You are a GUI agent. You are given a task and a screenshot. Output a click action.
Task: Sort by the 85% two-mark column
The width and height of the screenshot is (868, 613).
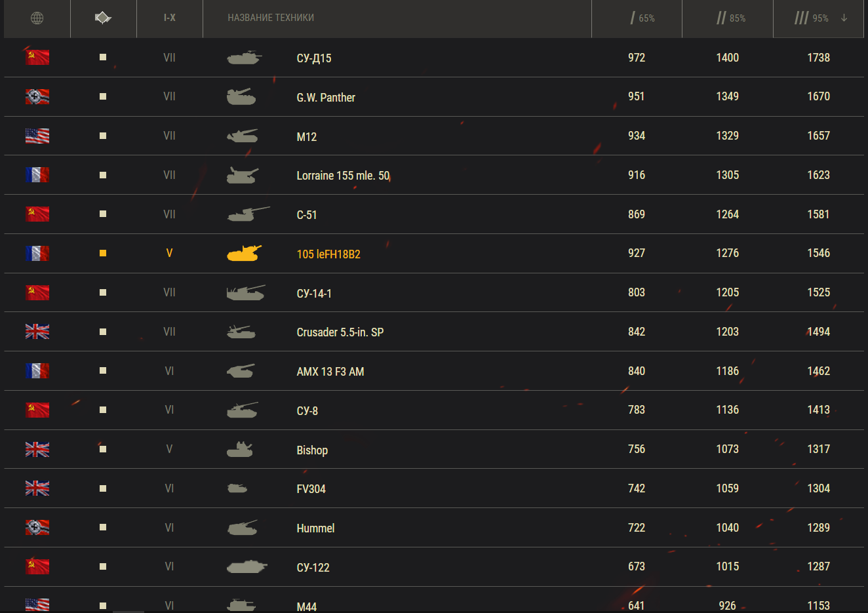coord(730,18)
